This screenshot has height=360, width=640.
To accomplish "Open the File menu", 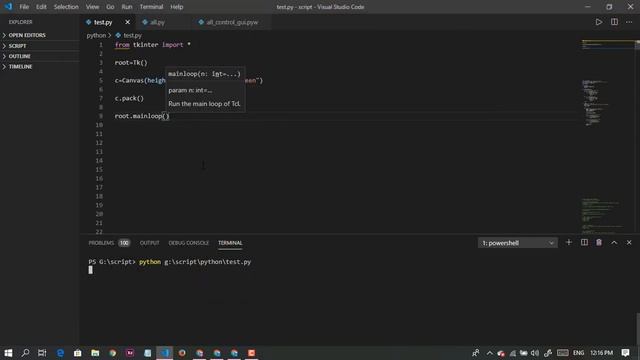I will (24, 7).
